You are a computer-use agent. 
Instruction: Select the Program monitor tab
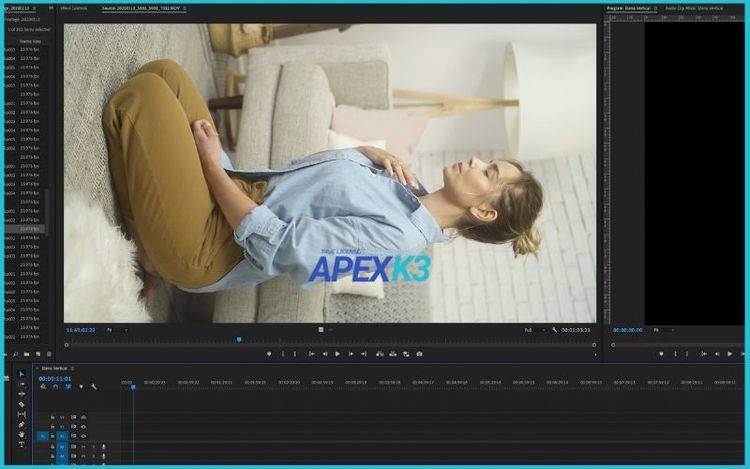coord(629,9)
